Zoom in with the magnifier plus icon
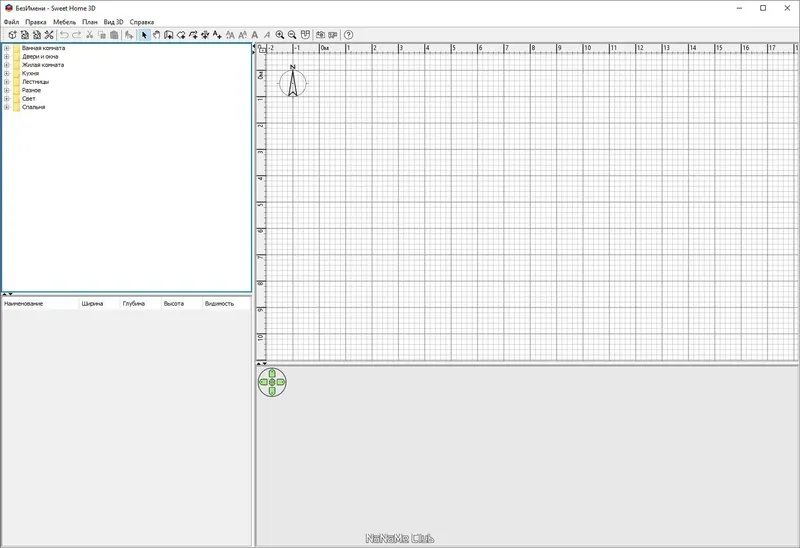 pos(280,35)
